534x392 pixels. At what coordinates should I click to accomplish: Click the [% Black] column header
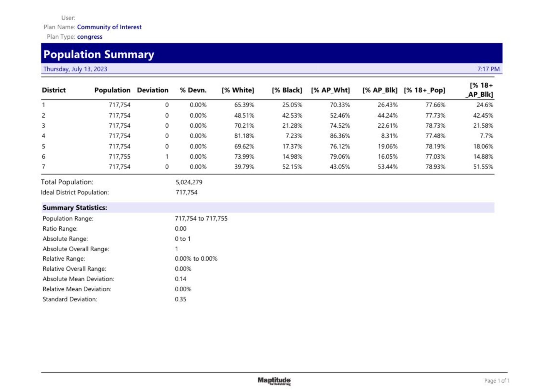(287, 90)
